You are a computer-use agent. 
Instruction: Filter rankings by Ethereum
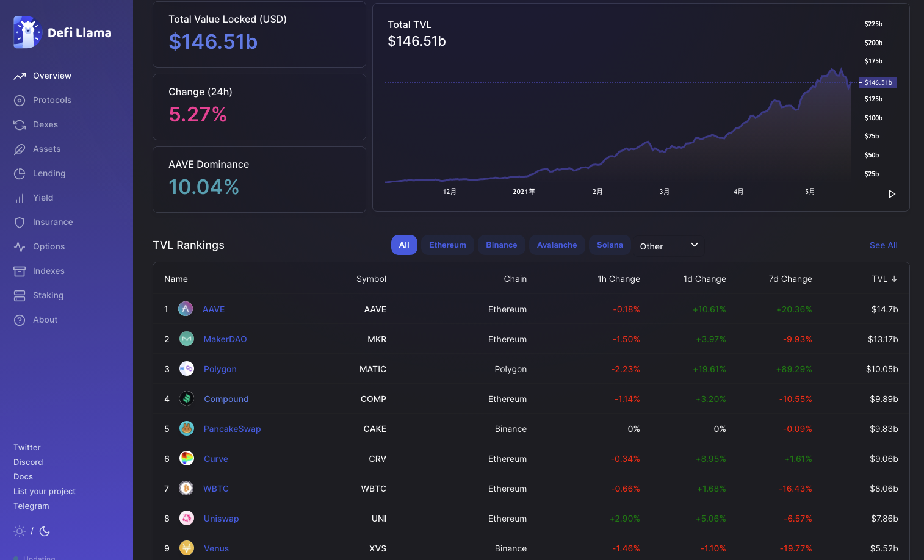447,245
